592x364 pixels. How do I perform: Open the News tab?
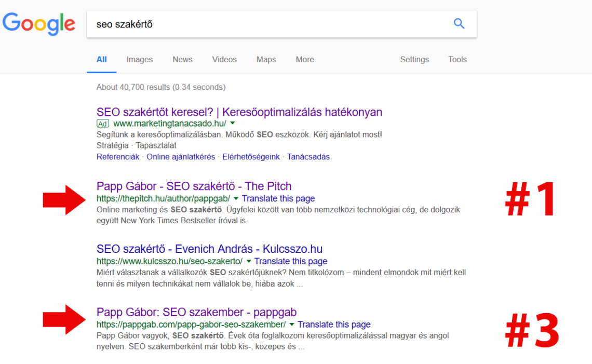pyautogui.click(x=182, y=59)
